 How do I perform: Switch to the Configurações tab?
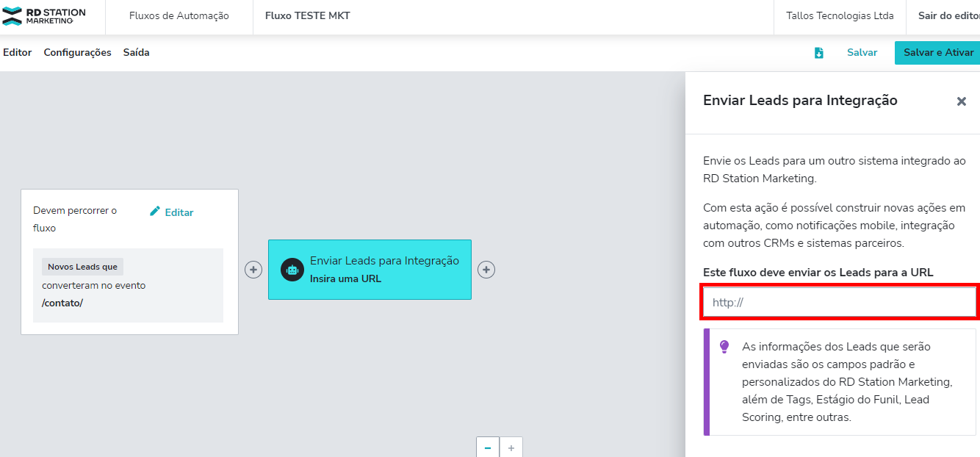pyautogui.click(x=77, y=52)
